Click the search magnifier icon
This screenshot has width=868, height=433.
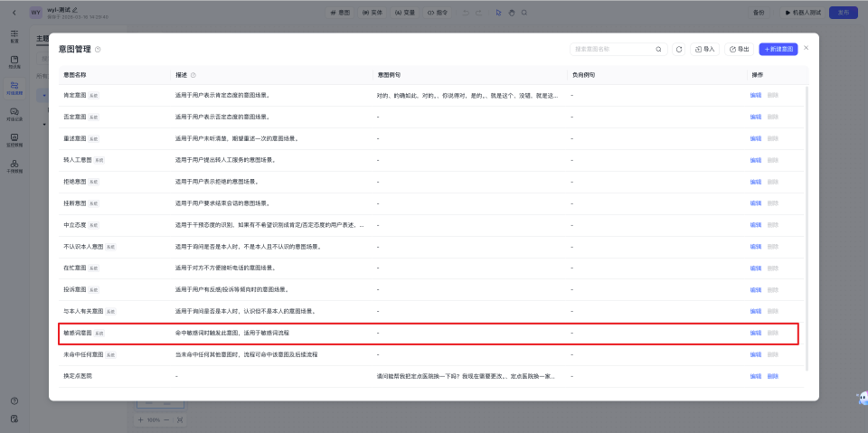coord(658,49)
